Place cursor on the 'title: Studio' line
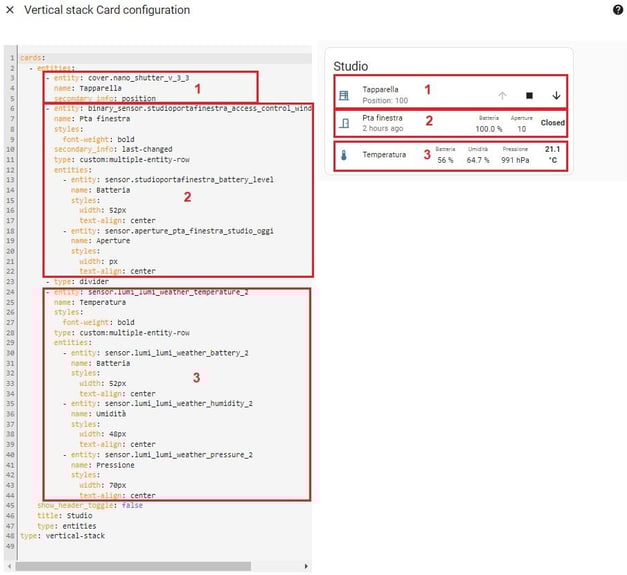 point(64,515)
